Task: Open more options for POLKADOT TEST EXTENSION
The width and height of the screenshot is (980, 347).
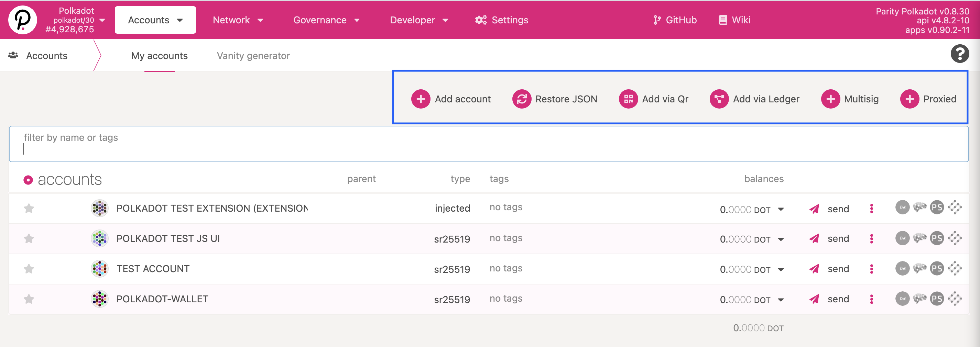Action: click(x=872, y=208)
